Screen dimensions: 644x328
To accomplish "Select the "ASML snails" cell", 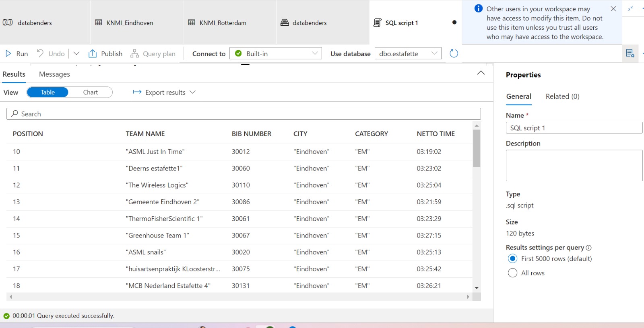I will tap(146, 252).
